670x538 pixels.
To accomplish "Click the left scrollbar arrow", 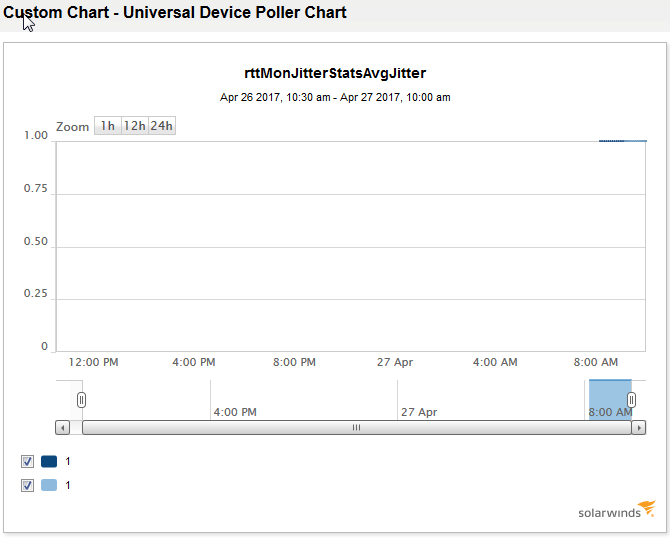I will 63,428.
